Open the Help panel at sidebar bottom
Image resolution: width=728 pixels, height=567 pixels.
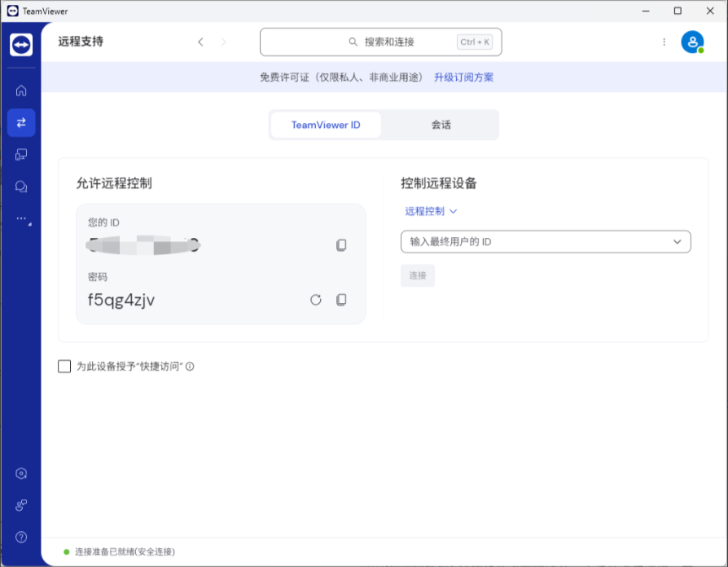[x=21, y=536]
